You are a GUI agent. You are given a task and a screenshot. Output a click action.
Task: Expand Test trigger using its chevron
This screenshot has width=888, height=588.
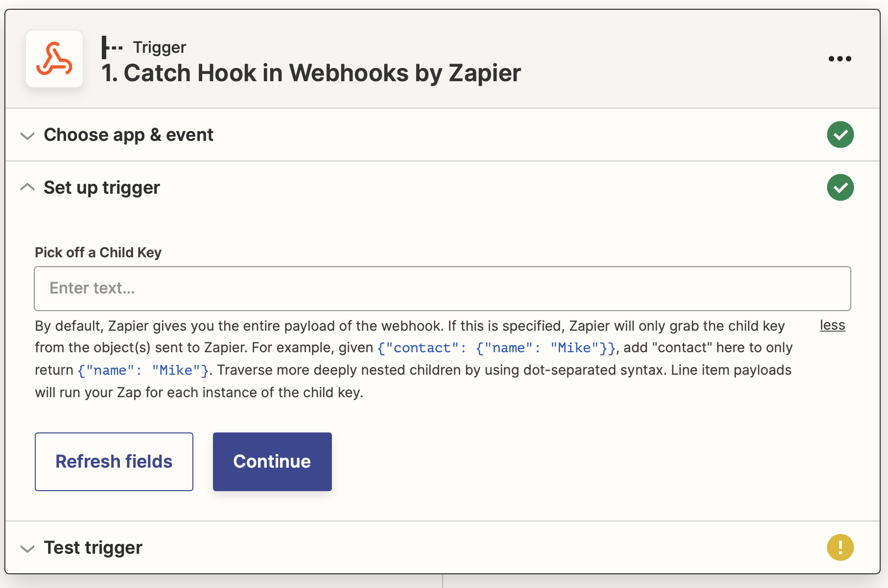(27, 548)
